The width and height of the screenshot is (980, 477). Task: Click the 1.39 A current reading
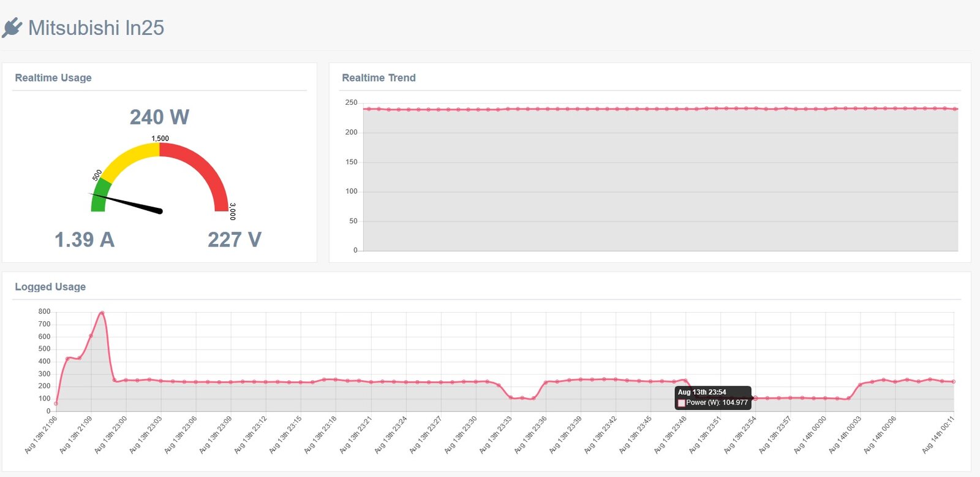pos(85,240)
